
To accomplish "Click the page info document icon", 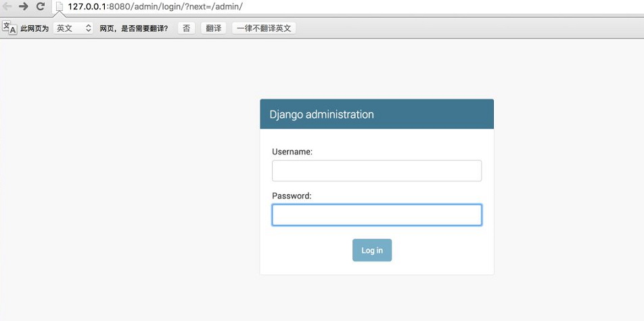I will click(60, 7).
